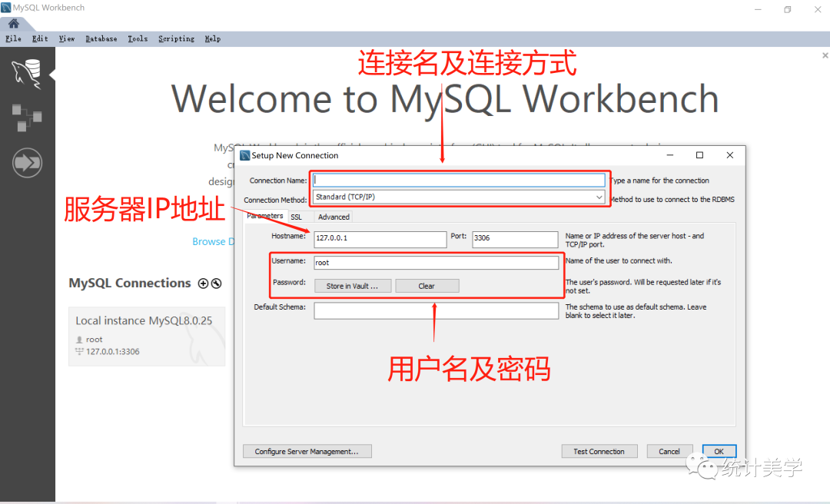
Task: Open the View menu
Action: (67, 38)
